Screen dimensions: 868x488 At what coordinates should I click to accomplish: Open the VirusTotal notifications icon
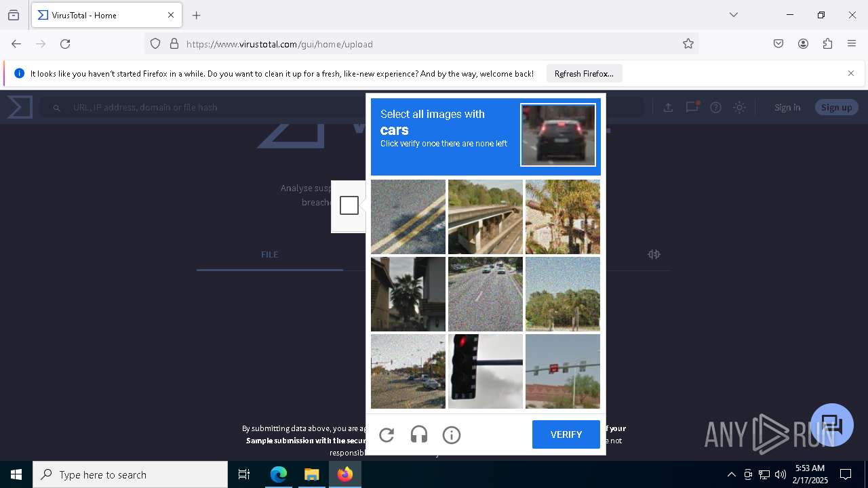coord(692,107)
